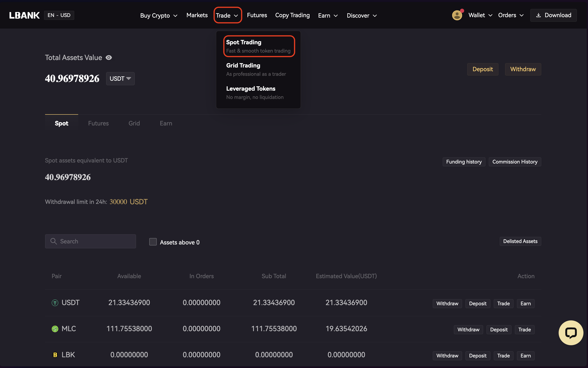588x368 pixels.
Task: Click the In Orders column header
Action: (x=202, y=276)
